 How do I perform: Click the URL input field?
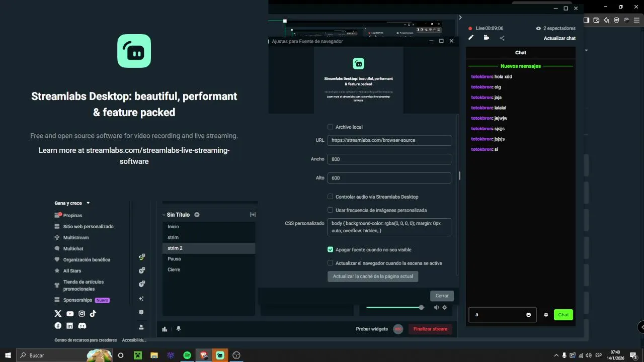[x=389, y=140]
